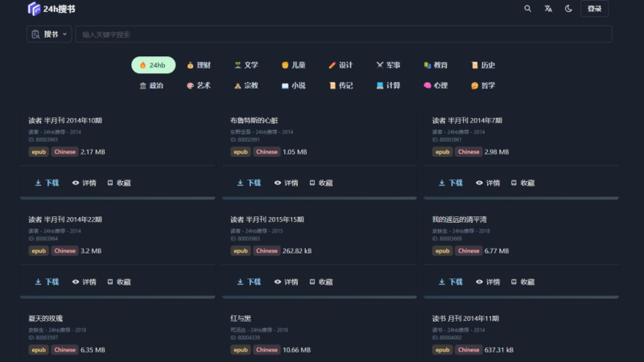Toggle dark mode with the moon icon
644x362 pixels.
click(x=568, y=9)
